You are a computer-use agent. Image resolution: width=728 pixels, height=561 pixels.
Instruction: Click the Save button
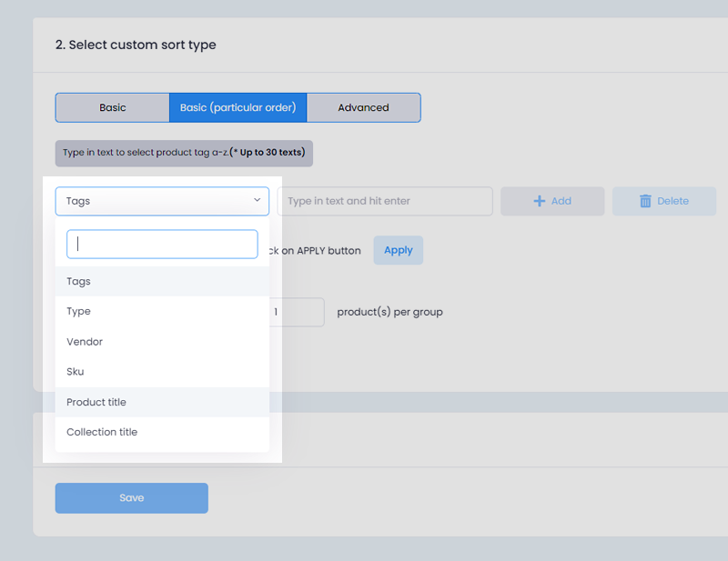[131, 498]
